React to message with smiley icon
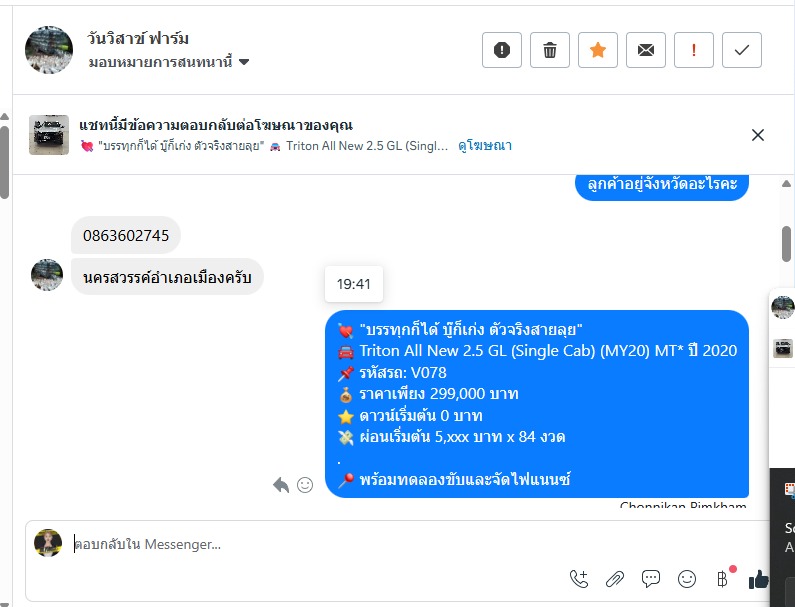The image size is (795, 607). (x=305, y=485)
